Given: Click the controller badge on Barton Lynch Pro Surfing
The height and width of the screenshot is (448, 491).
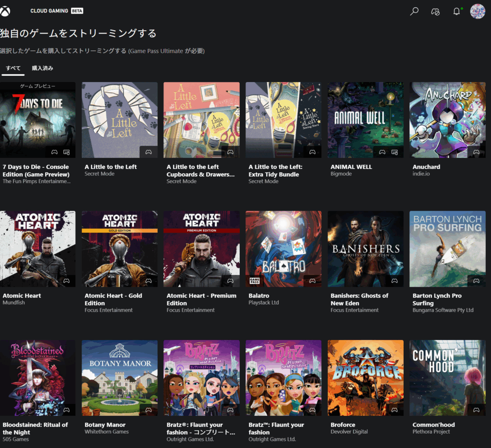Looking at the screenshot, I should (476, 281).
